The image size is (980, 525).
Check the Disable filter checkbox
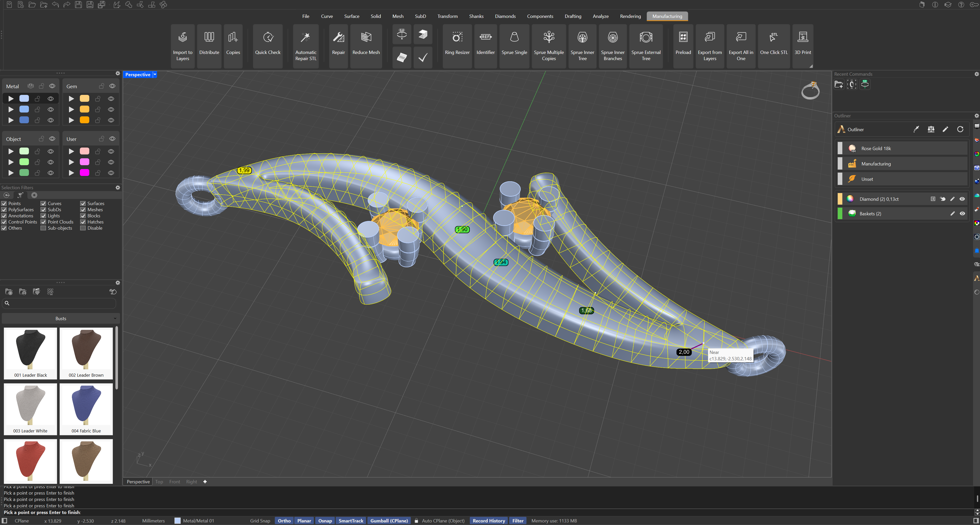[83, 228]
